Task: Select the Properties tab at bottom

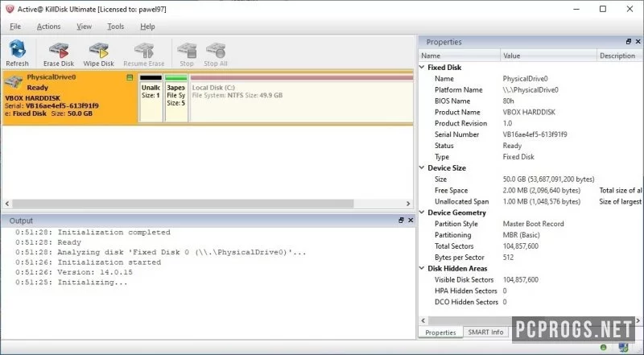Action: coord(440,332)
